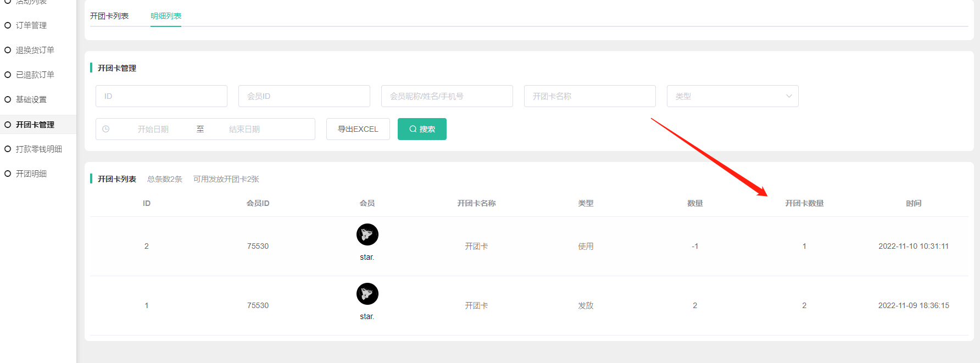Switch to the 开团卡列表 tab
This screenshot has height=363, width=980.
click(x=109, y=16)
